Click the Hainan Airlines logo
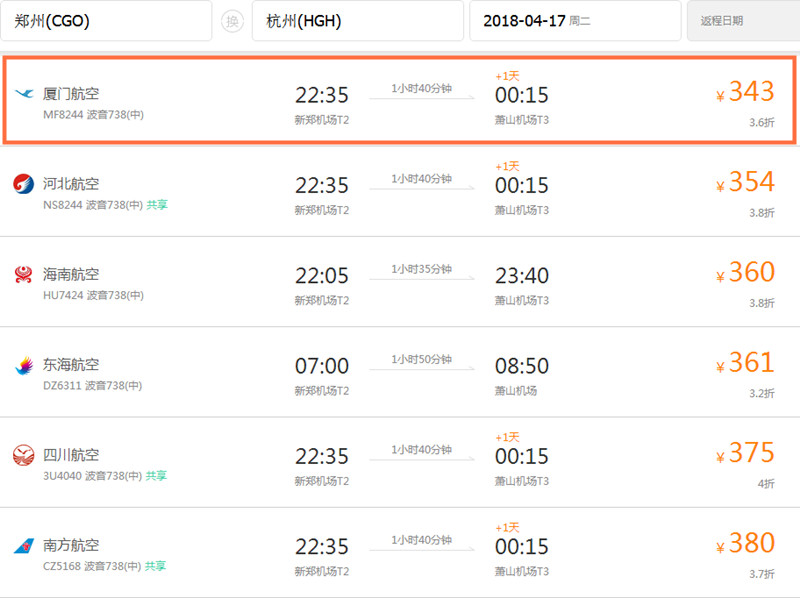 25,273
